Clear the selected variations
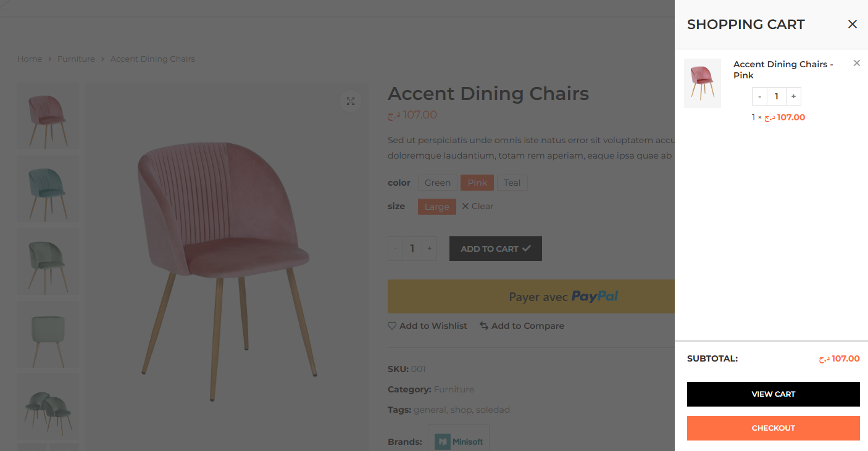The height and width of the screenshot is (451, 868). [x=478, y=207]
